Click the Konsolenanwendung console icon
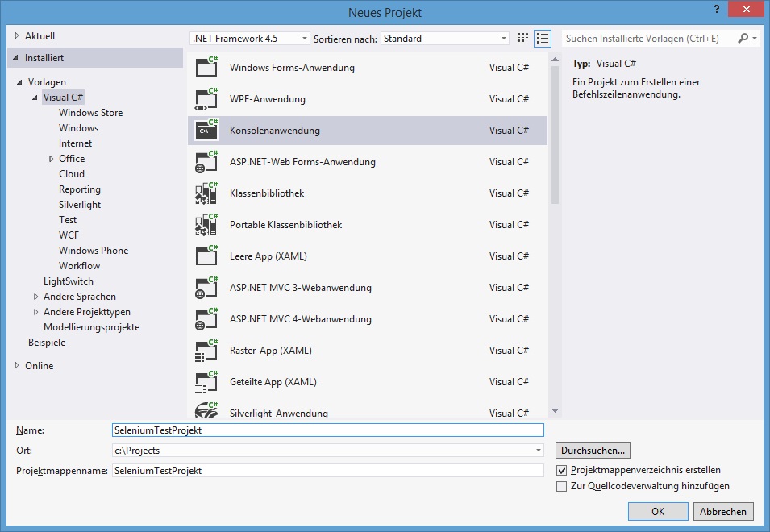The width and height of the screenshot is (770, 532). [206, 130]
